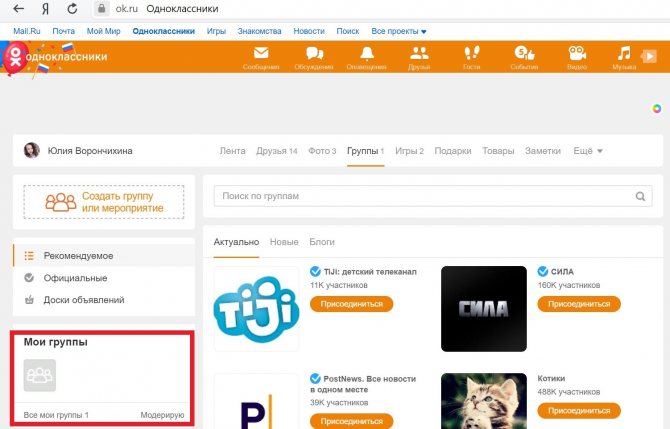This screenshot has width=670, height=429.
Task: Join PostNews group with Присоединиться button
Action: [x=351, y=421]
